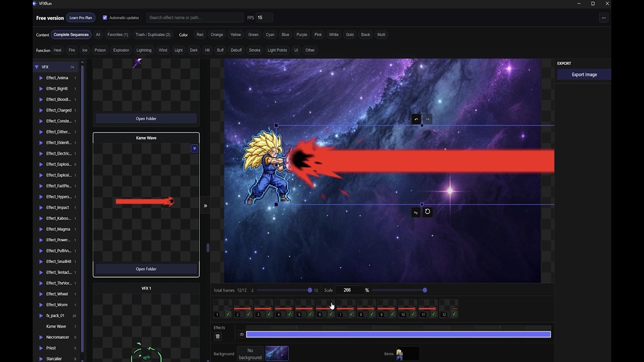Screen dimensions: 644x362
Task: Expand the Effect_Impact folder
Action: pyautogui.click(x=41, y=208)
